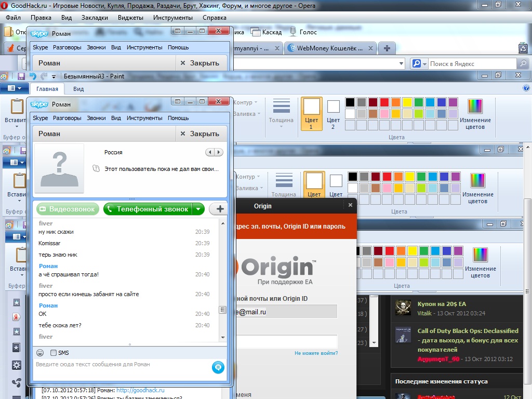
Task: Open the Opera Unite fan-shaped icon in side panel
Action: [16, 383]
